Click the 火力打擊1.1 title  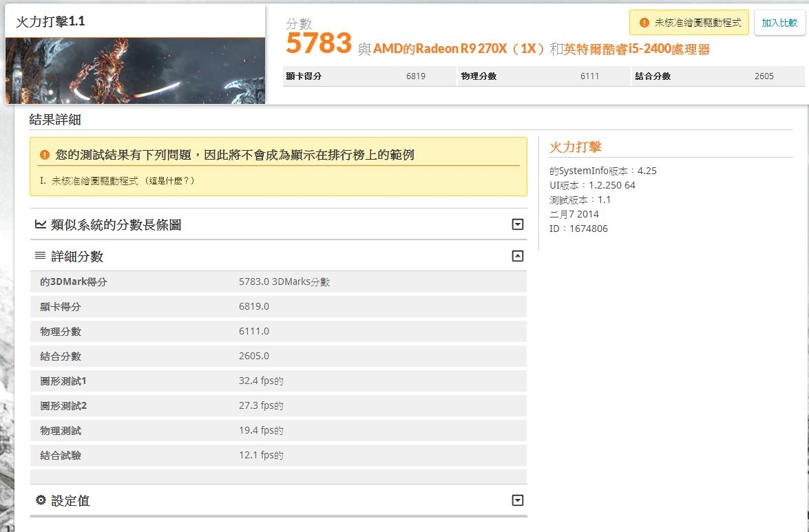[x=50, y=21]
